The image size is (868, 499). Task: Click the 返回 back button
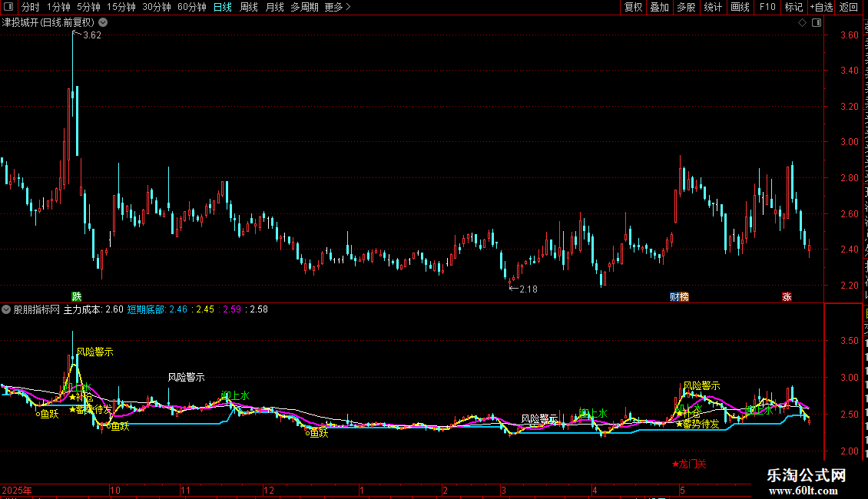[849, 7]
